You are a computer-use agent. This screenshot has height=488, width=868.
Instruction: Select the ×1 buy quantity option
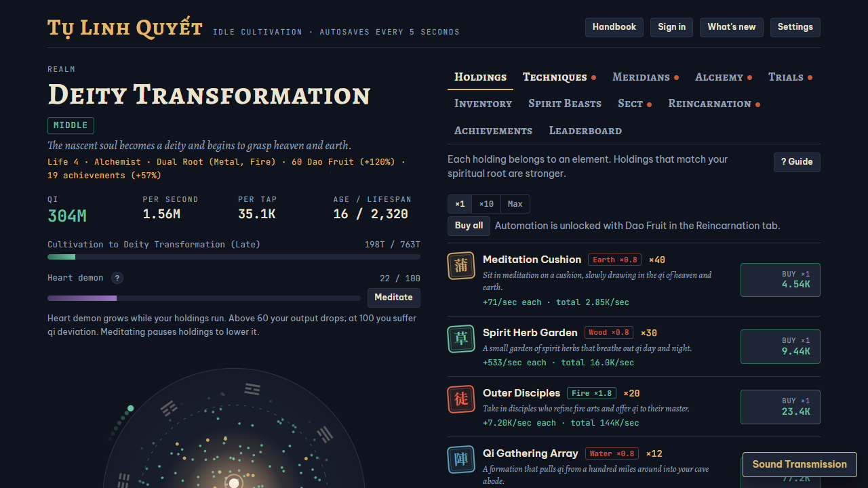[460, 204]
